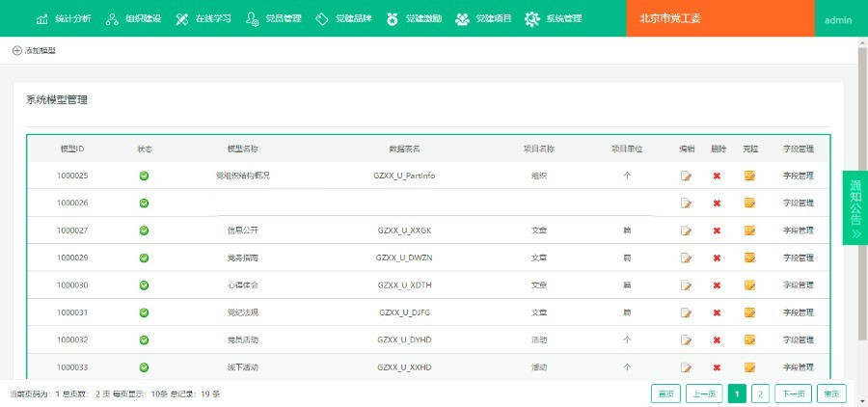The image size is (868, 407).
Task: Click edit icon for model 1000025
Action: (686, 176)
